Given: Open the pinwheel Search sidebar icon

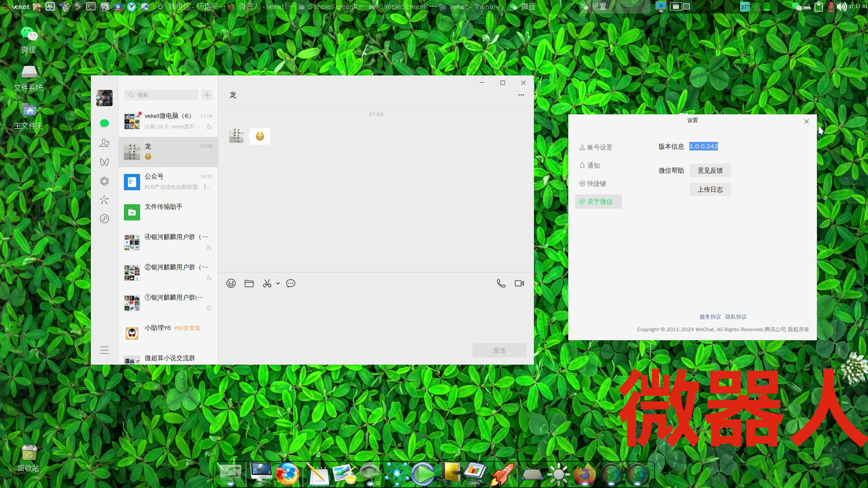Looking at the screenshot, I should [104, 200].
